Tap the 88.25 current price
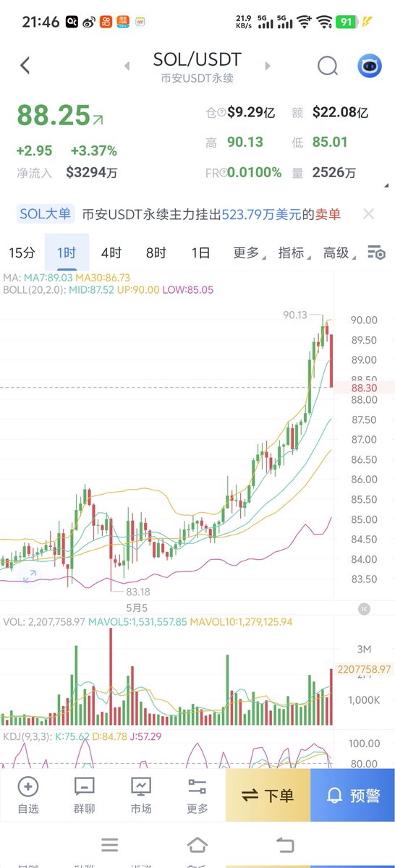 54,115
